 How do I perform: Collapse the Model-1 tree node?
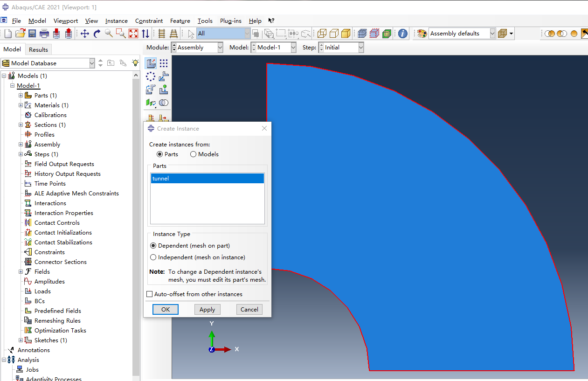pyautogui.click(x=12, y=86)
